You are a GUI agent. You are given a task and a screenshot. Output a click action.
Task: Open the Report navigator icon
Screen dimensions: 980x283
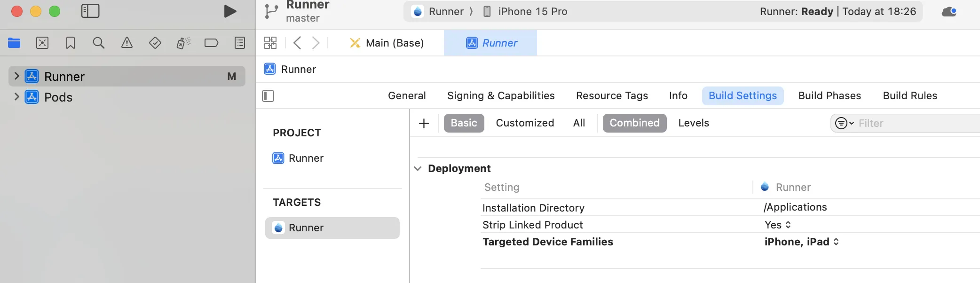pos(240,43)
